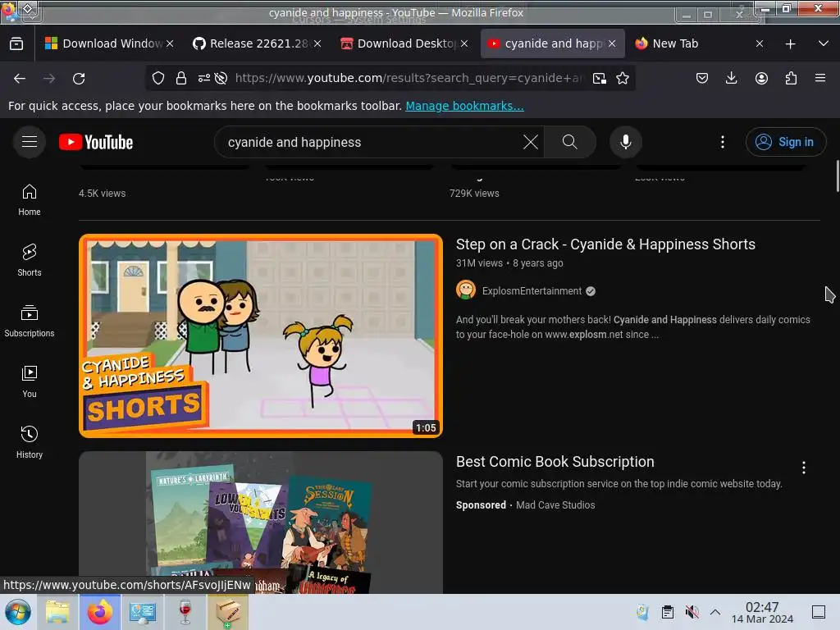Click the page vertical scrollbar thumb
The height and width of the screenshot is (630, 840).
[838, 176]
